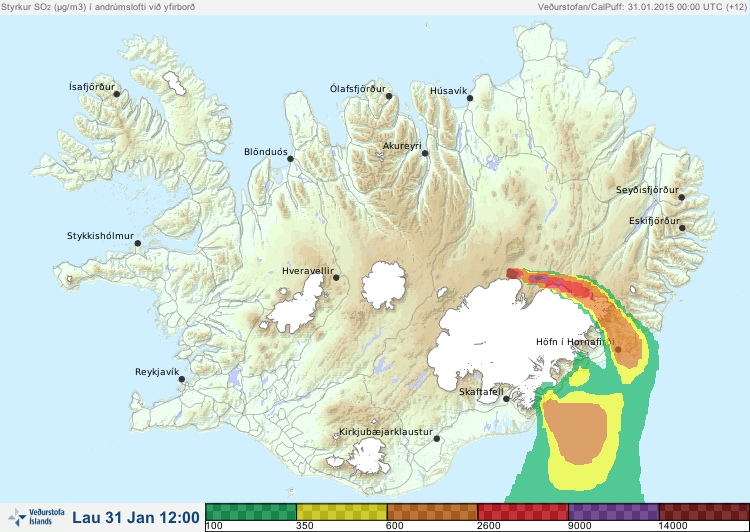Click the Eskifjörður town dot

[682, 228]
